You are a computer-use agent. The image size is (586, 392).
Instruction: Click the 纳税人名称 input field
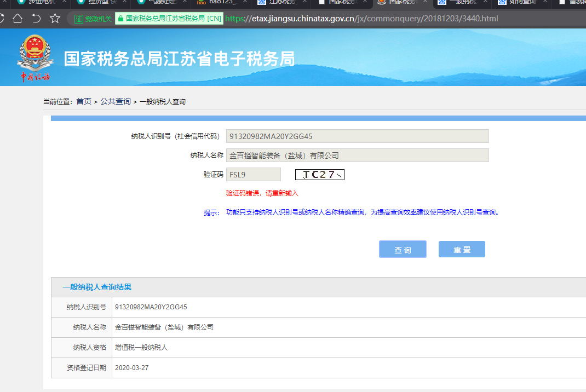pos(357,155)
